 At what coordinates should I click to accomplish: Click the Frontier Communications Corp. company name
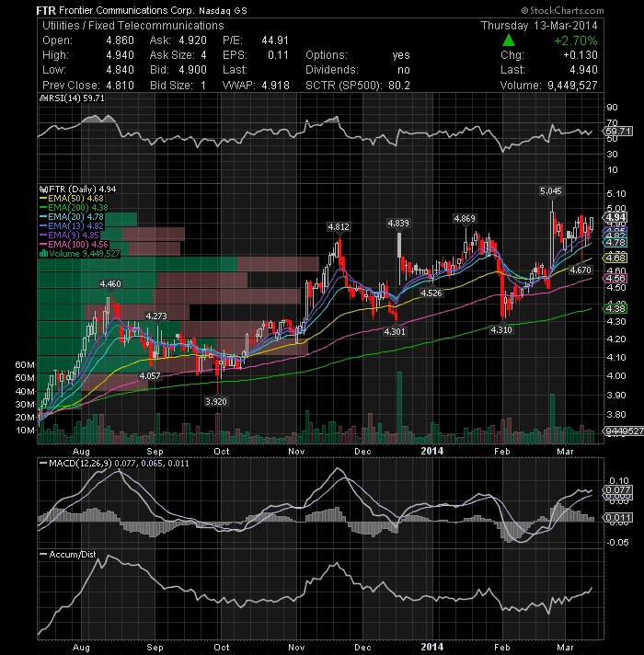tap(127, 10)
